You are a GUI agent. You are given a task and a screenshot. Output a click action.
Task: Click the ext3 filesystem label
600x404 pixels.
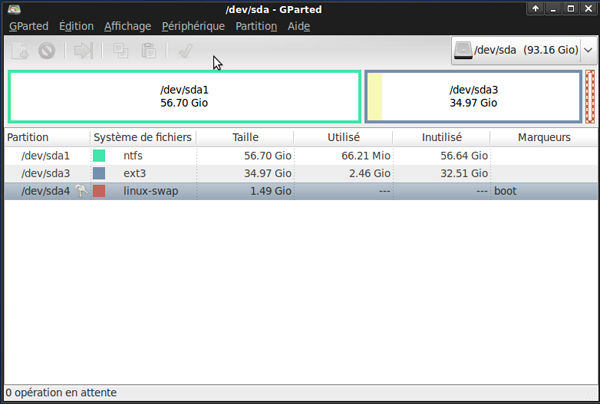[x=134, y=173]
